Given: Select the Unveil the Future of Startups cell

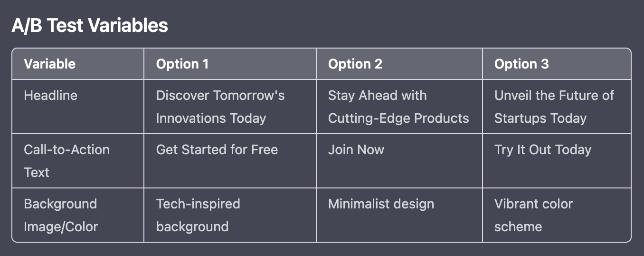Looking at the screenshot, I should (x=557, y=107).
